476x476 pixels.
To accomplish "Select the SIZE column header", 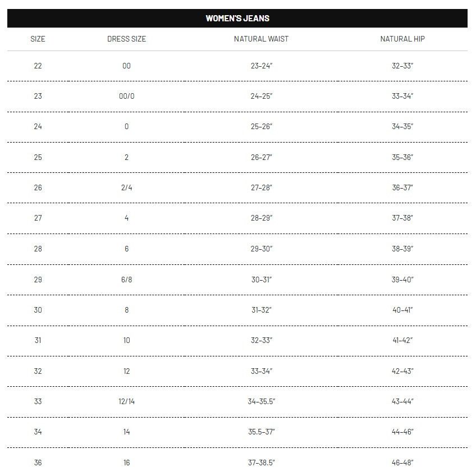I will point(38,39).
